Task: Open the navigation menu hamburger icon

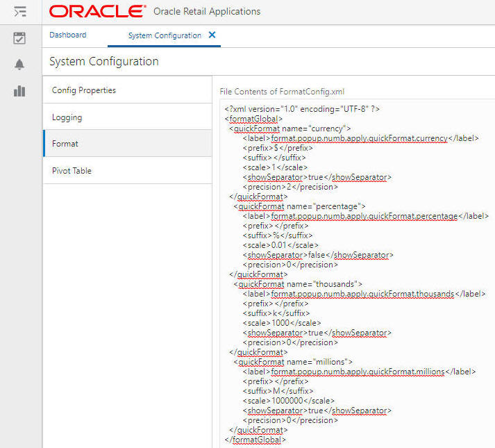Action: coord(20,12)
